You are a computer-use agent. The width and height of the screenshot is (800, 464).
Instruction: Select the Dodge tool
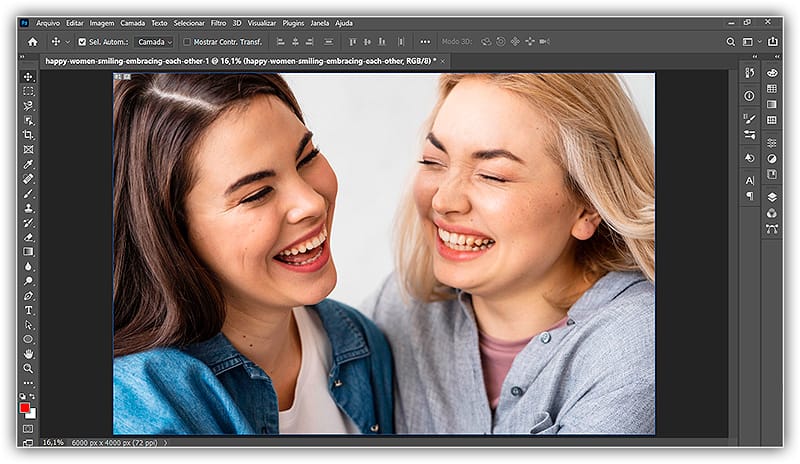coord(28,281)
